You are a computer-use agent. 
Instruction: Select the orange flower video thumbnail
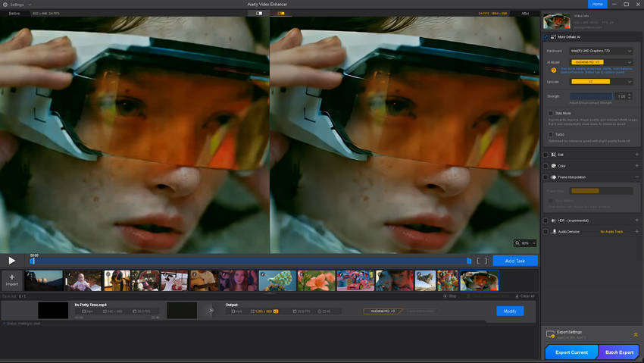tap(316, 281)
